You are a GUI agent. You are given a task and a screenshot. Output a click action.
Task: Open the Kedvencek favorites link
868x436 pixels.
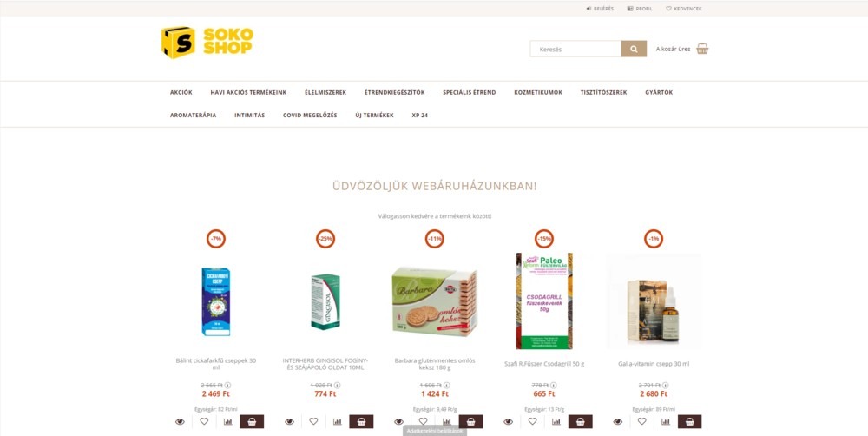click(684, 9)
